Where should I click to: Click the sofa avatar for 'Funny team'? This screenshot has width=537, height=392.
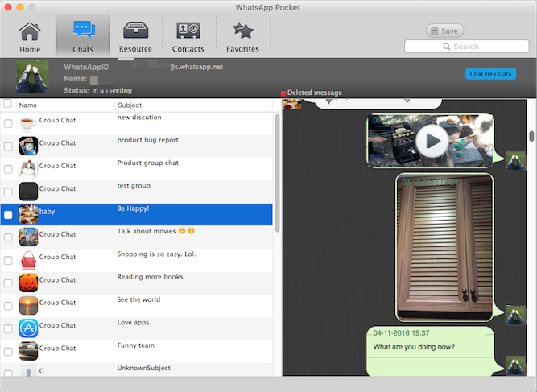[28, 351]
